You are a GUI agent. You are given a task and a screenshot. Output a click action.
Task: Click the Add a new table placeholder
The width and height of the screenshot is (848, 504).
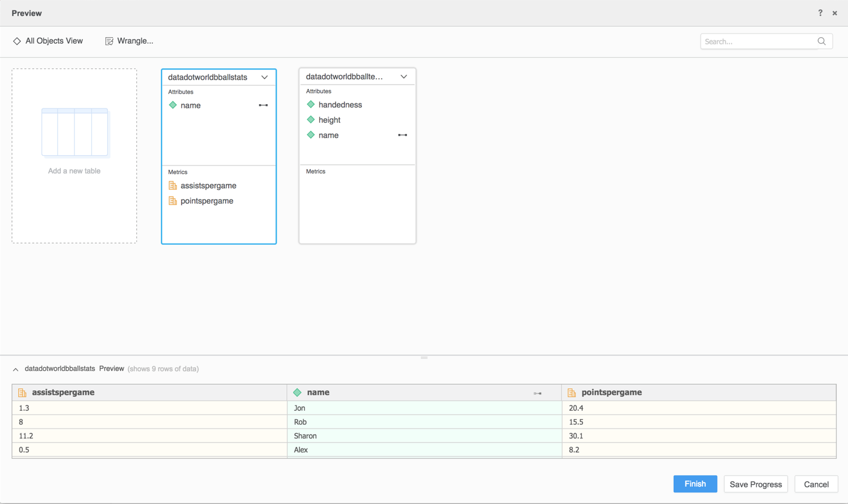click(x=74, y=155)
